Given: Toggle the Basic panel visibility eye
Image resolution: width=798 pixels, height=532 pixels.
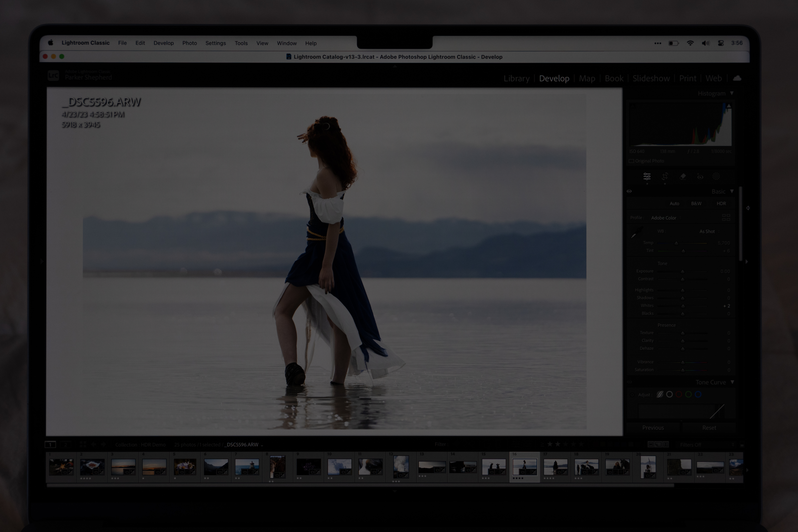Looking at the screenshot, I should tap(629, 191).
